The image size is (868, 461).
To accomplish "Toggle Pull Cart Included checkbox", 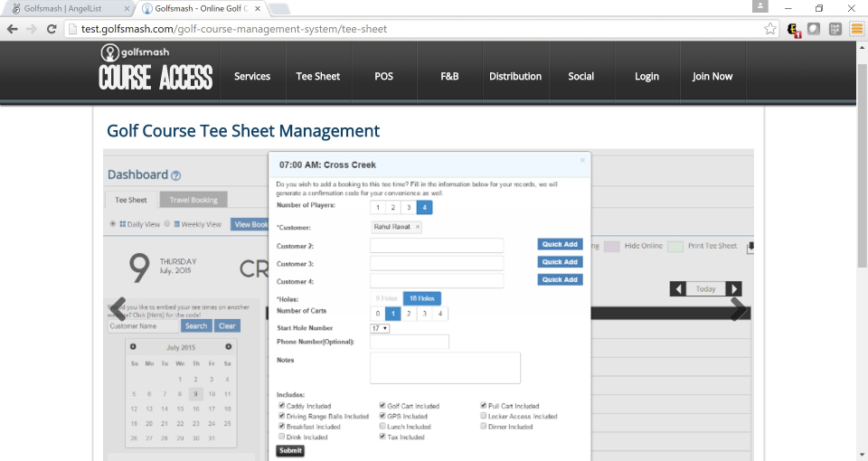I will tap(483, 406).
